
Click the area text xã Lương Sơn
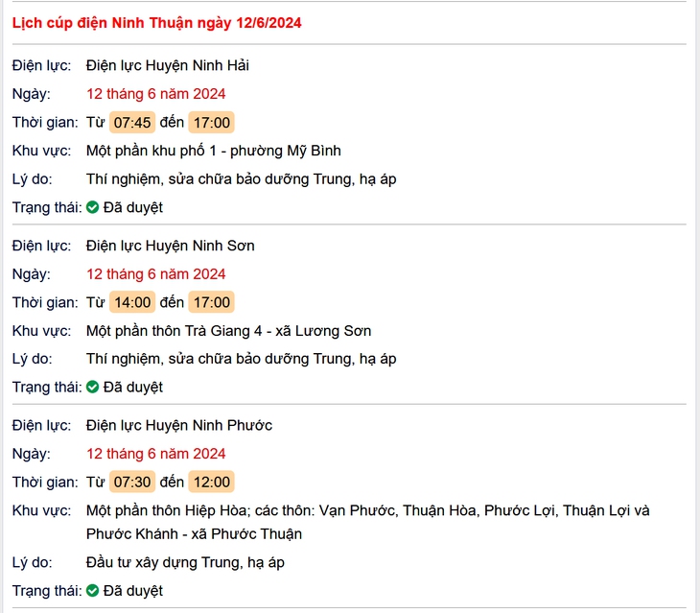click(323, 331)
